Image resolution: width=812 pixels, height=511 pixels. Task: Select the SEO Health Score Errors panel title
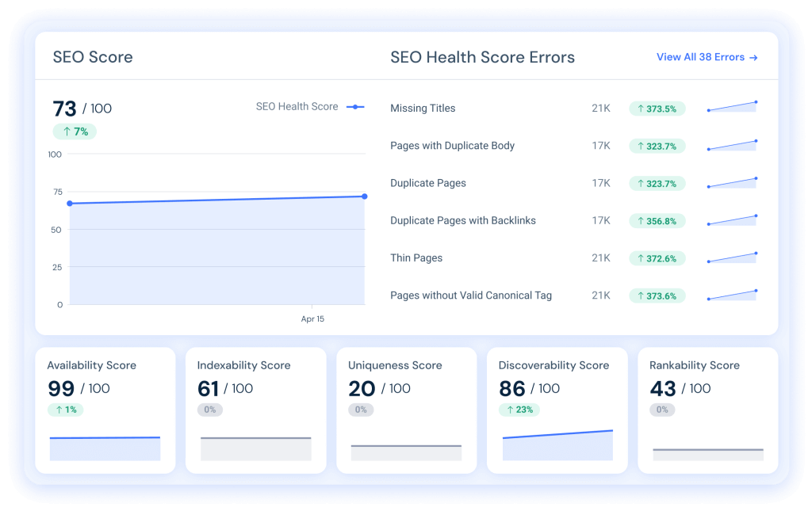tap(482, 57)
